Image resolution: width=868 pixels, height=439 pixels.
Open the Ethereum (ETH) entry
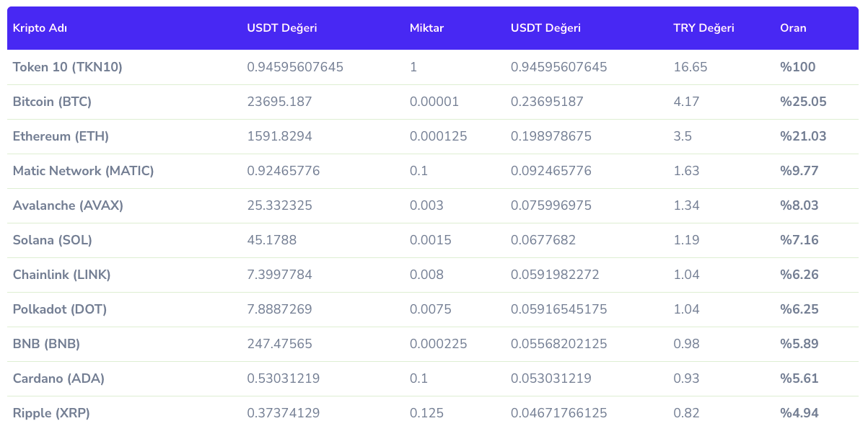point(61,136)
